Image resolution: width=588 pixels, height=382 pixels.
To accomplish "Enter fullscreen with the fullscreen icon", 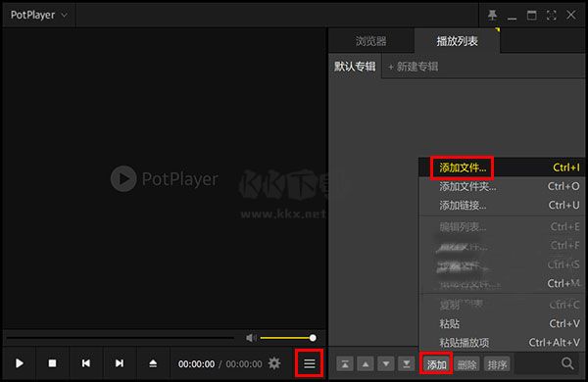I will [551, 15].
